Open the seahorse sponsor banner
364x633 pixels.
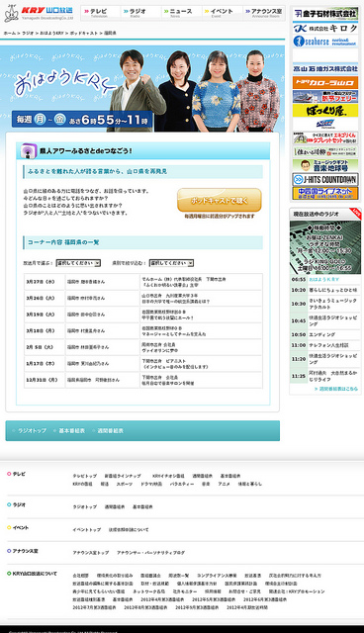(x=325, y=42)
